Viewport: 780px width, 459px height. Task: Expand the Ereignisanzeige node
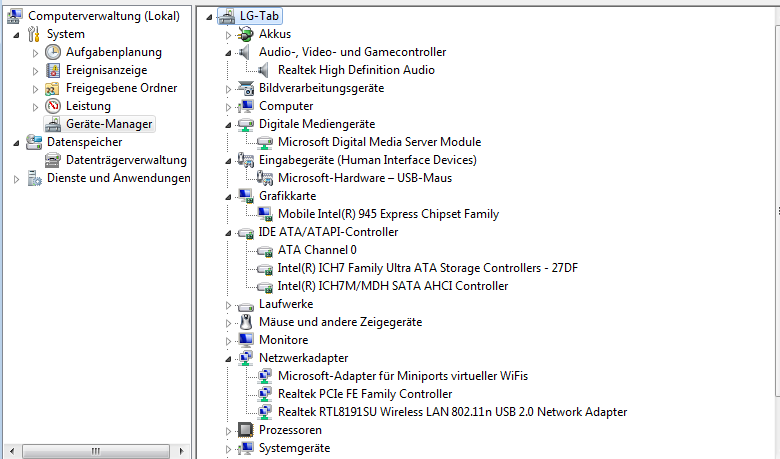coord(35,71)
